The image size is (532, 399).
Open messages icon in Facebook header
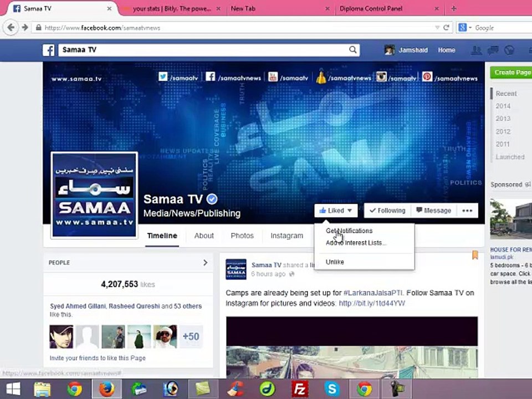pyautogui.click(x=493, y=50)
